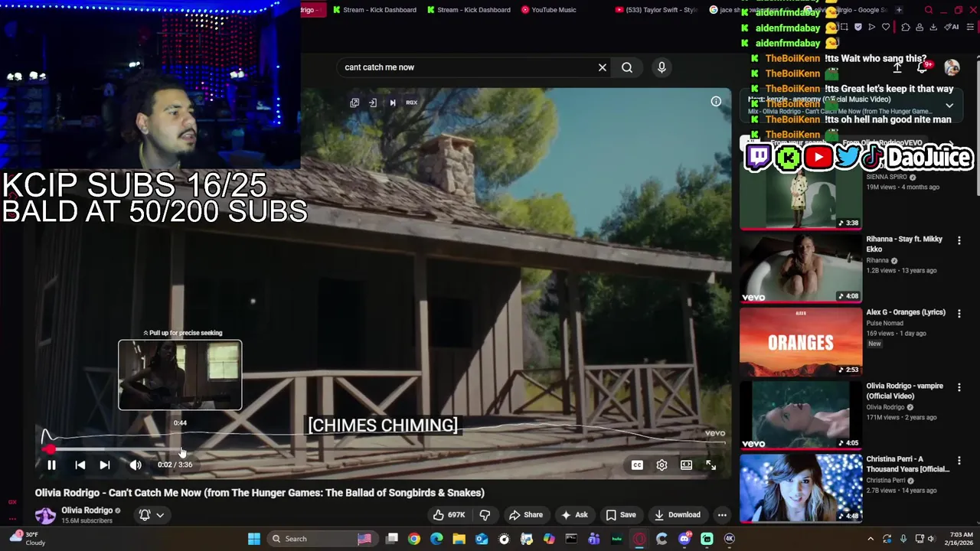Mute the video volume speaker icon

click(x=136, y=465)
